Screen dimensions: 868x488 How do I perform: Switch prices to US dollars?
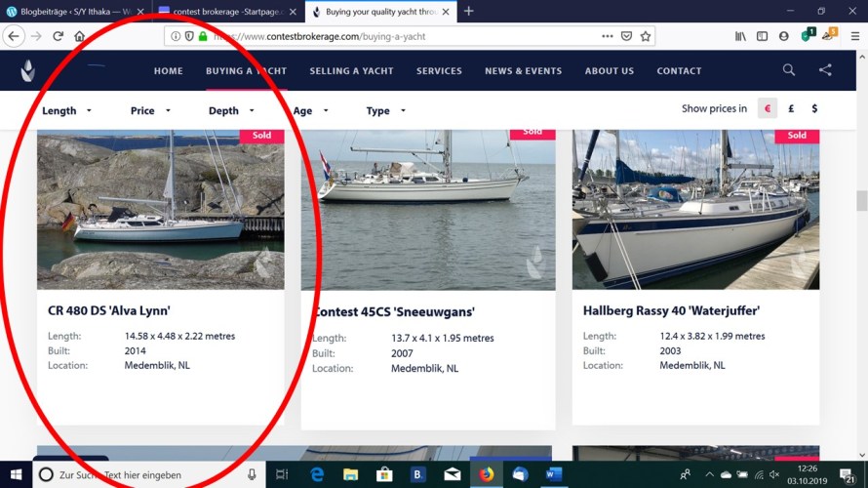[814, 109]
